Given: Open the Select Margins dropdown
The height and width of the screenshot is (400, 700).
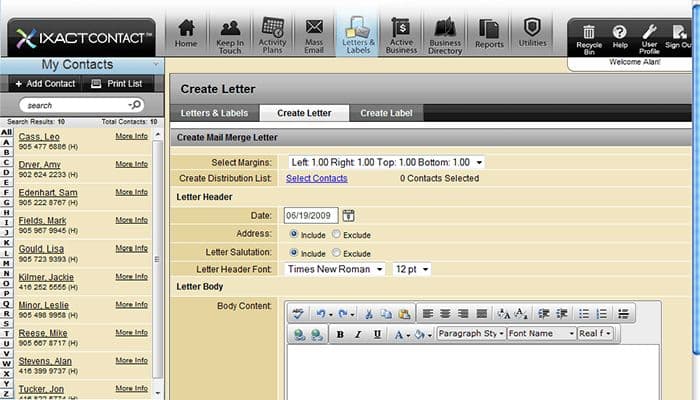Looking at the screenshot, I should coord(385,162).
